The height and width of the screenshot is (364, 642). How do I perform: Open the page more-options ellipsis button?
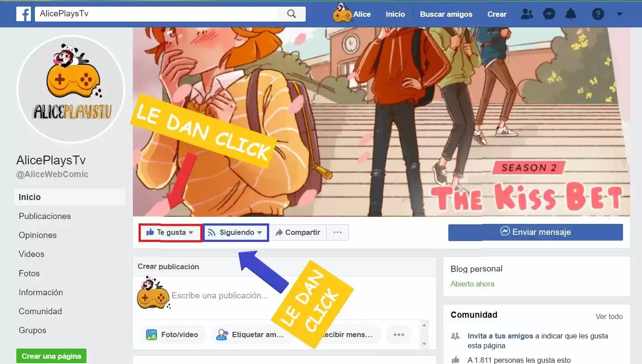tap(338, 232)
